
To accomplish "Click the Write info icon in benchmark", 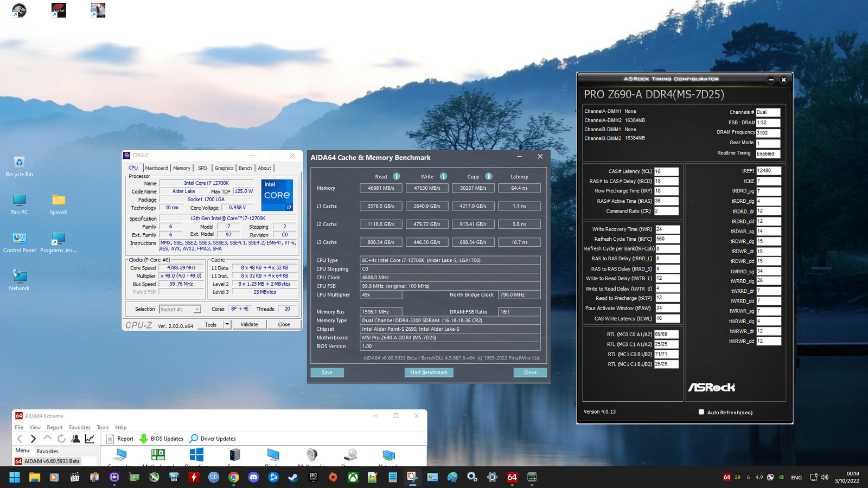I will pos(443,176).
